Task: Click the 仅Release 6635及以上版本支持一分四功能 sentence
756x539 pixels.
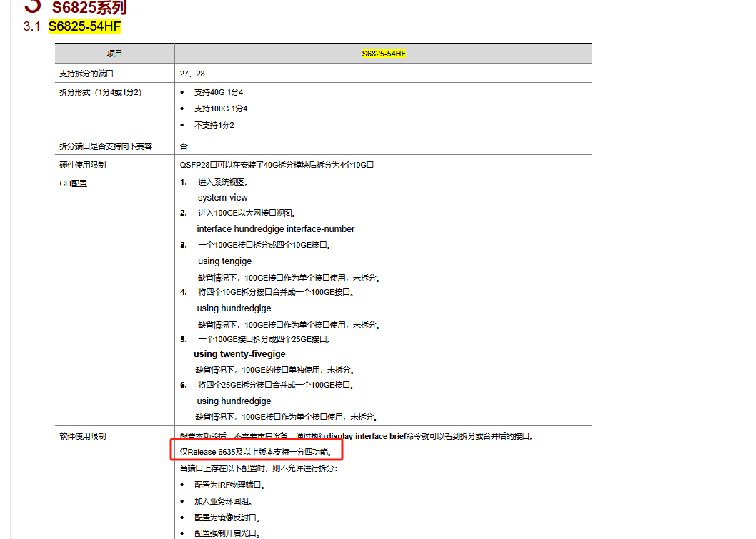Action: 256,452
